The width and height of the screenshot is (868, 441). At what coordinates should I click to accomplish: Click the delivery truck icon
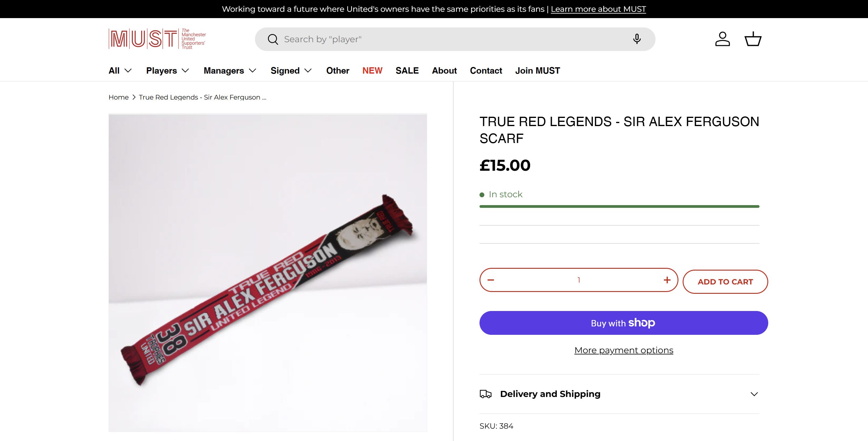(486, 394)
